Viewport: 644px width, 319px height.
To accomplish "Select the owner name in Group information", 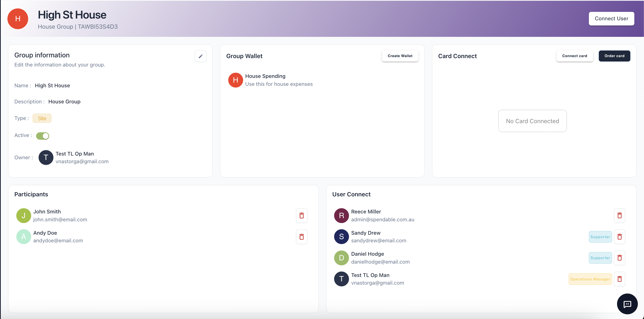I will click(74, 154).
